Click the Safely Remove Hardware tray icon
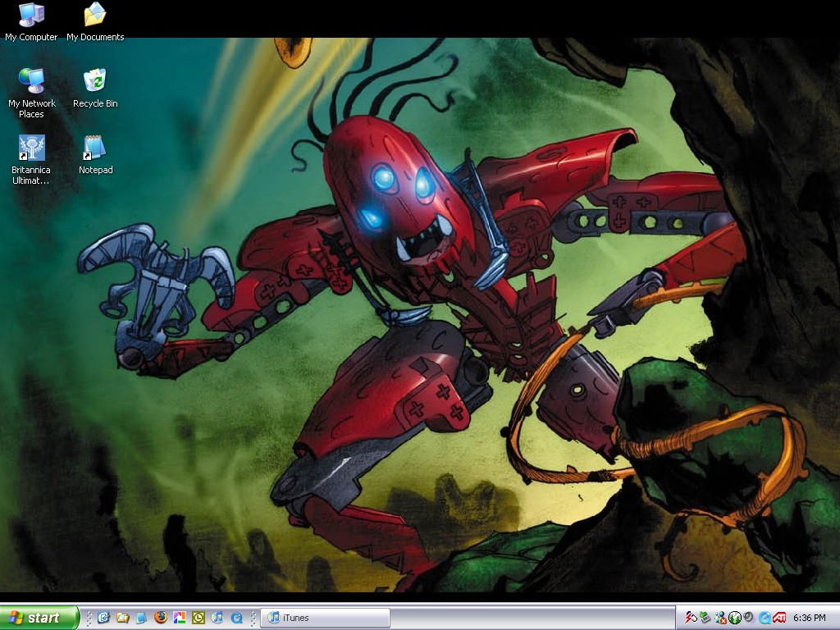Image resolution: width=840 pixels, height=630 pixels. tap(705, 617)
